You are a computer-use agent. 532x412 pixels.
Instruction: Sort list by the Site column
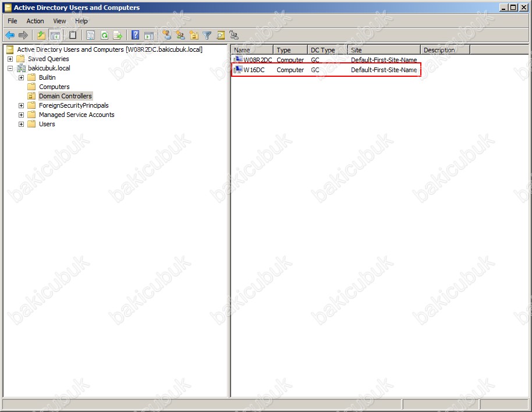pyautogui.click(x=384, y=50)
